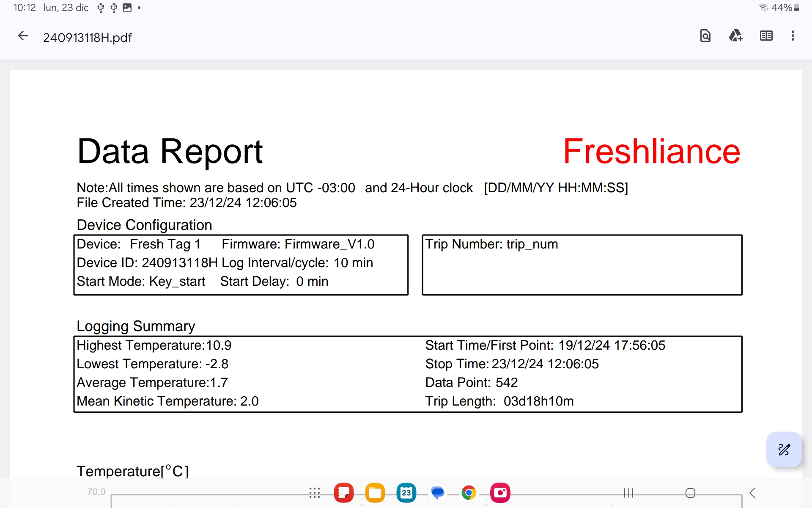Image resolution: width=812 pixels, height=508 pixels.
Task: Open the Calendar app showing 23
Action: tap(406, 493)
